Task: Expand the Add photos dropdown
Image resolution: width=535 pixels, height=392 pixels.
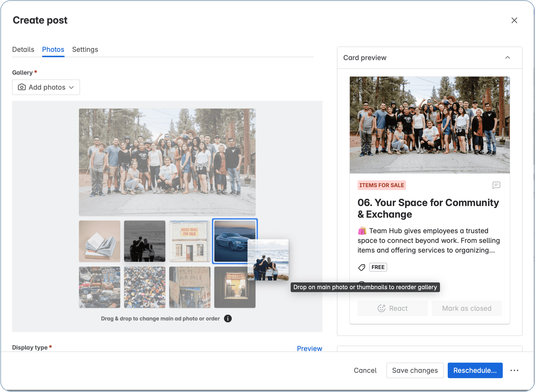Action: [x=72, y=87]
